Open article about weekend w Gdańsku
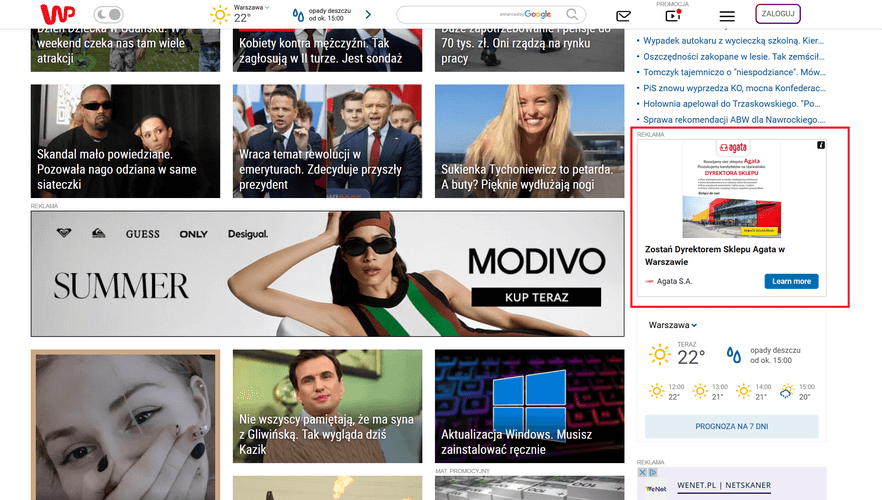Image resolution: width=882 pixels, height=500 pixels. point(125,50)
